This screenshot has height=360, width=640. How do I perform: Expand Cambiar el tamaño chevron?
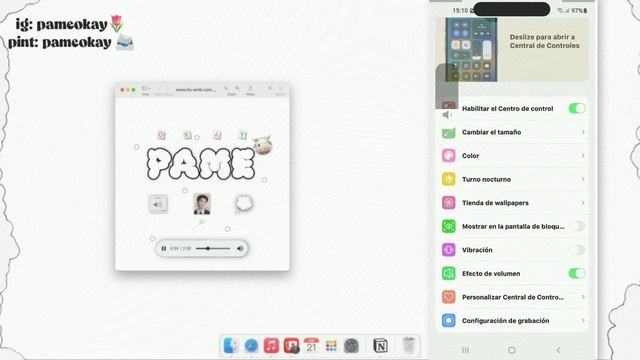coord(583,132)
